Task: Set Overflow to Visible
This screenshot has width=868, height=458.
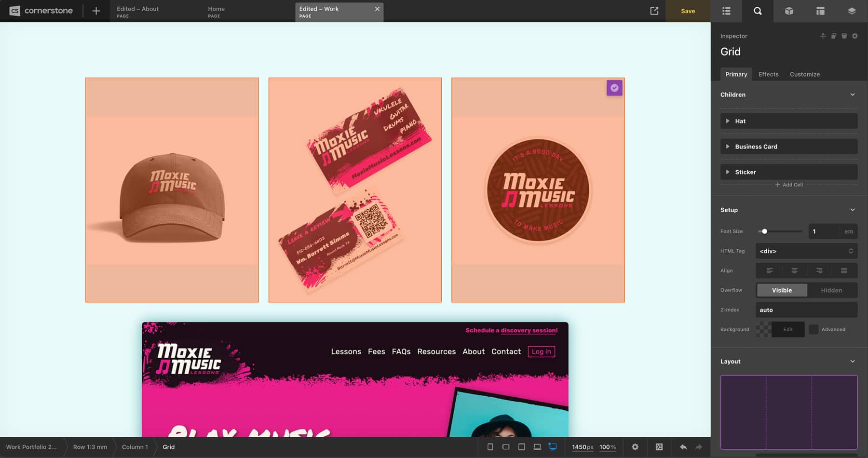Action: pos(782,290)
